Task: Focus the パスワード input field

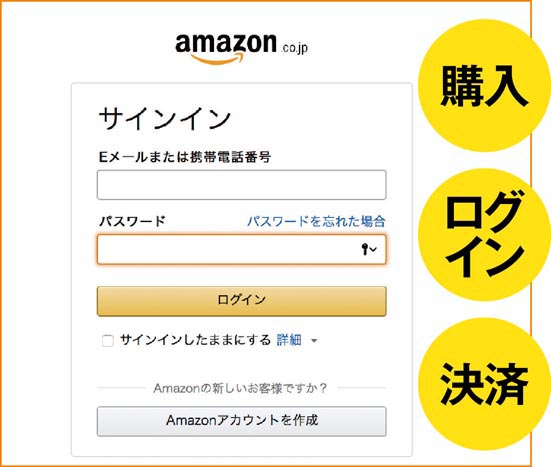Action: point(242,249)
